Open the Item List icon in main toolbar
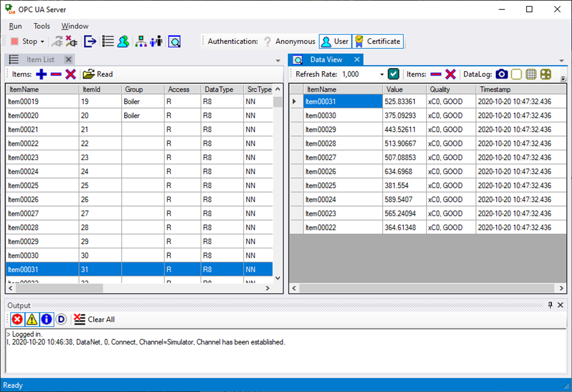The height and width of the screenshot is (392, 572). [108, 41]
